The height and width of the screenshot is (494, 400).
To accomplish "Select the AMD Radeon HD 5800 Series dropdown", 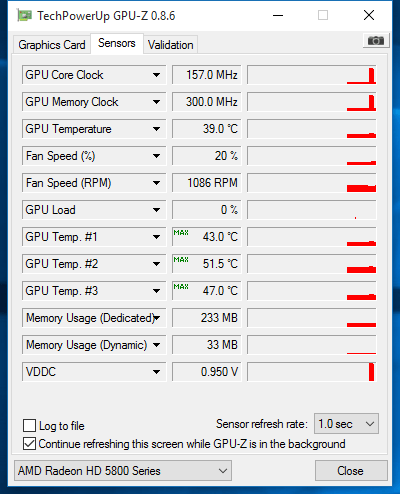I will [123, 471].
